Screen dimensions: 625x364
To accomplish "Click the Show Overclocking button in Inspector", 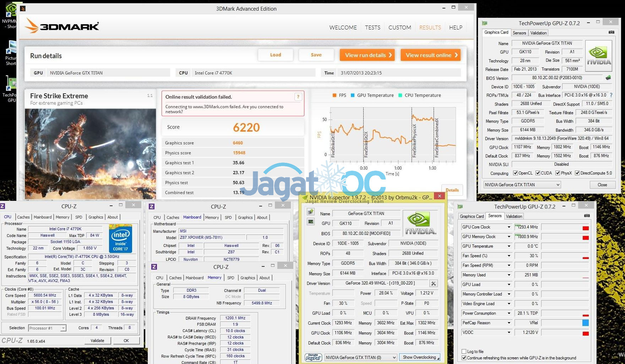I will 419,357.
